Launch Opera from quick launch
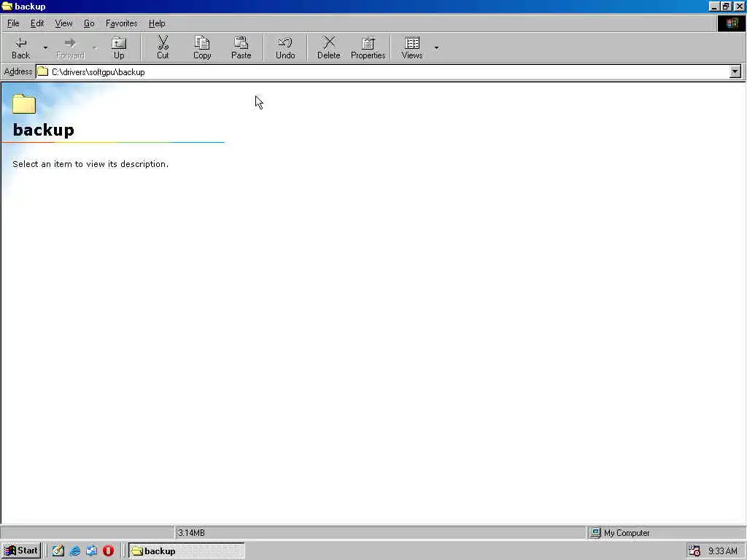This screenshot has height=560, width=747. pyautogui.click(x=108, y=551)
